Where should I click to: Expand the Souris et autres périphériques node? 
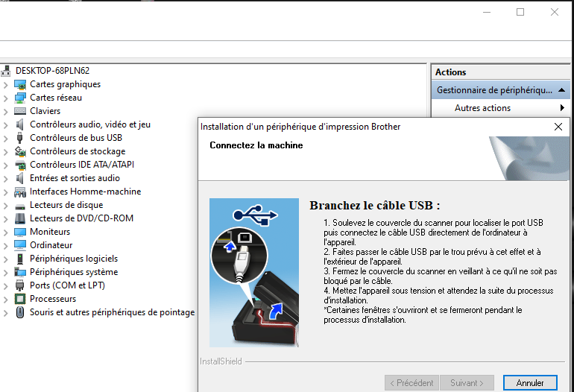[5, 313]
